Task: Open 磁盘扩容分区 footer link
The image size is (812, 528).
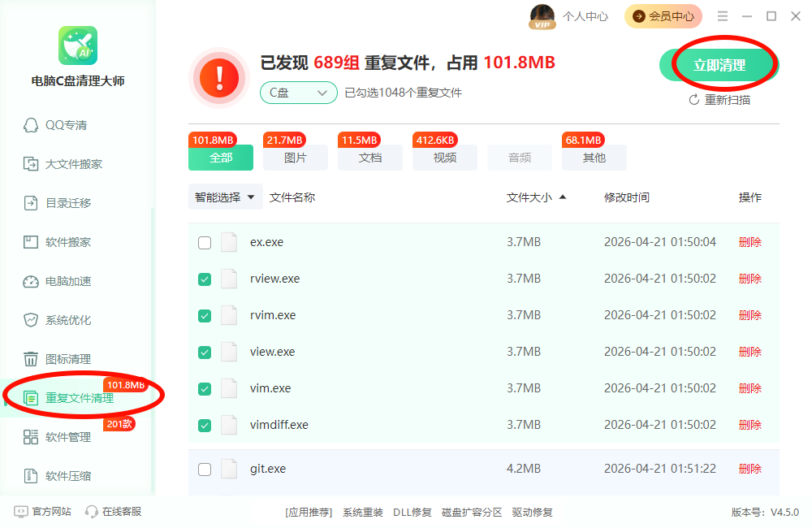Action: [472, 513]
